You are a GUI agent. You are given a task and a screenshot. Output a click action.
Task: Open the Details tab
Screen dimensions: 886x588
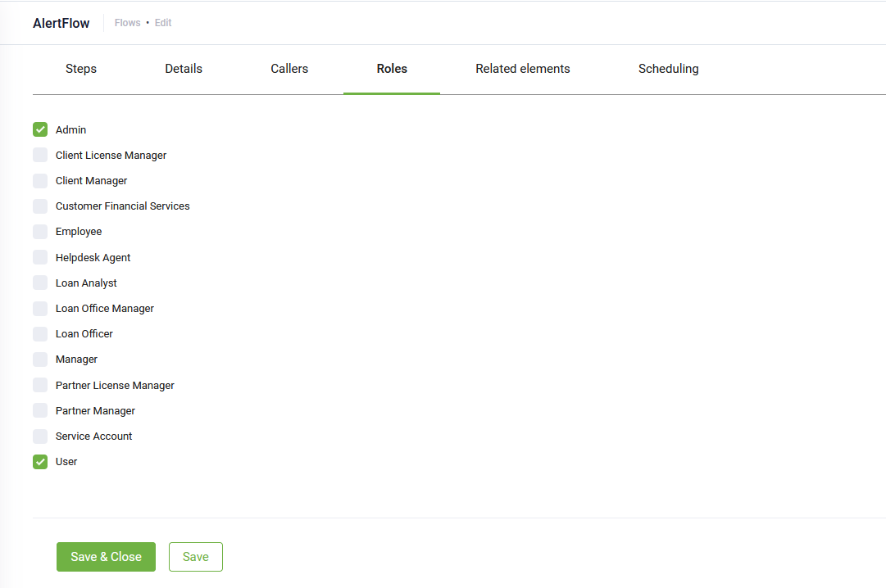click(x=184, y=69)
